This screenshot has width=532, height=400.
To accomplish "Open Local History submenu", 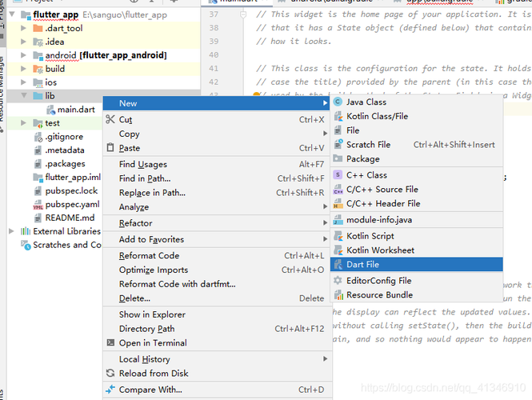I will click(217, 359).
